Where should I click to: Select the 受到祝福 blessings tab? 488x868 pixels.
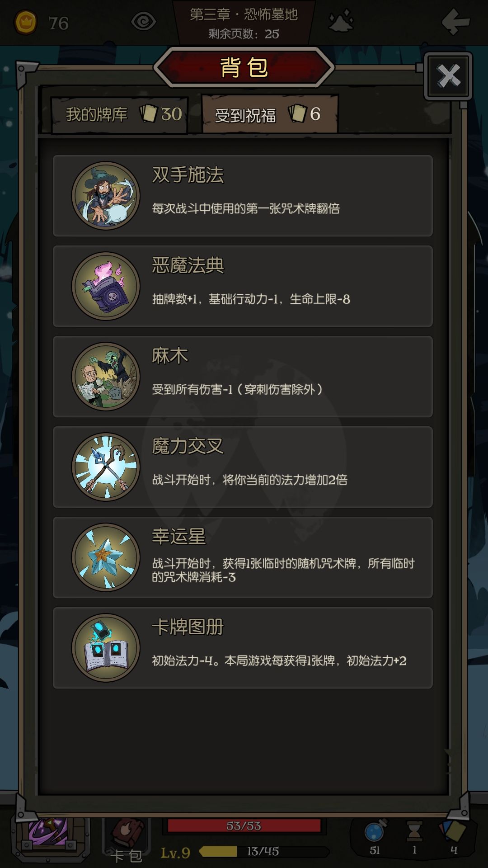(x=270, y=114)
